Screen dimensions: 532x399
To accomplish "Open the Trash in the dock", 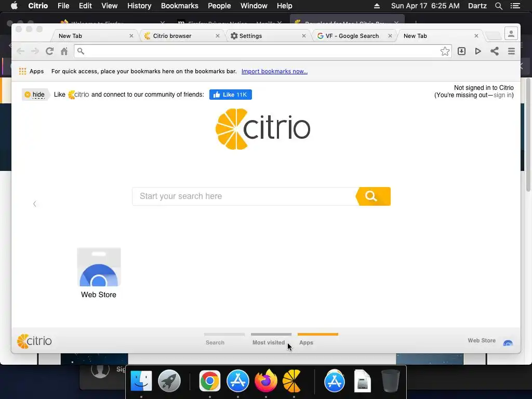I will [x=391, y=381].
